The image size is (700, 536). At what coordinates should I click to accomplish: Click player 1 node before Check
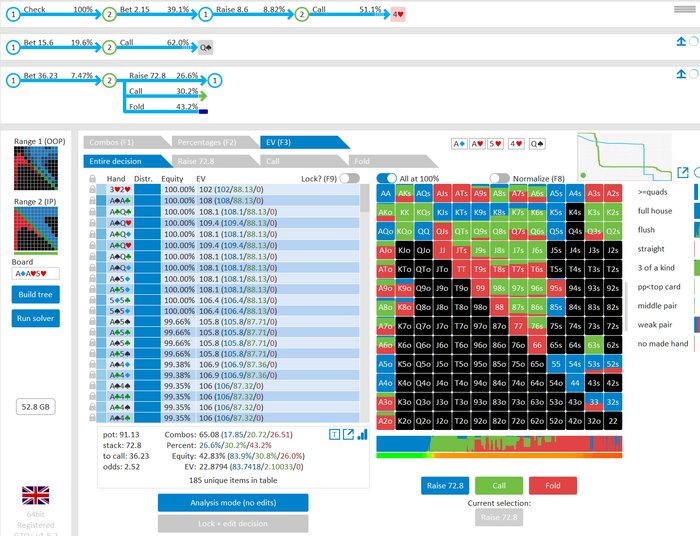13,14
